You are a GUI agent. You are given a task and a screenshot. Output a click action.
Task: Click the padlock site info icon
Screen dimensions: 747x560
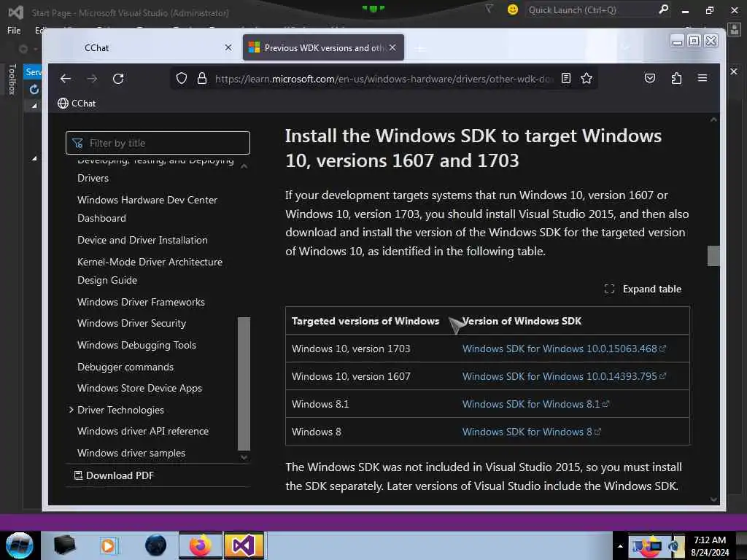pyautogui.click(x=202, y=78)
